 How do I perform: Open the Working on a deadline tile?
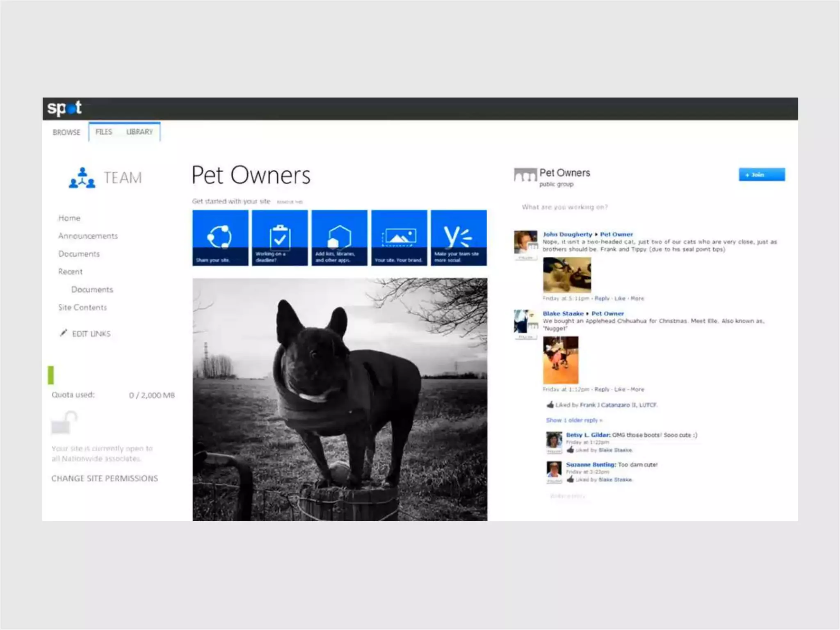280,237
